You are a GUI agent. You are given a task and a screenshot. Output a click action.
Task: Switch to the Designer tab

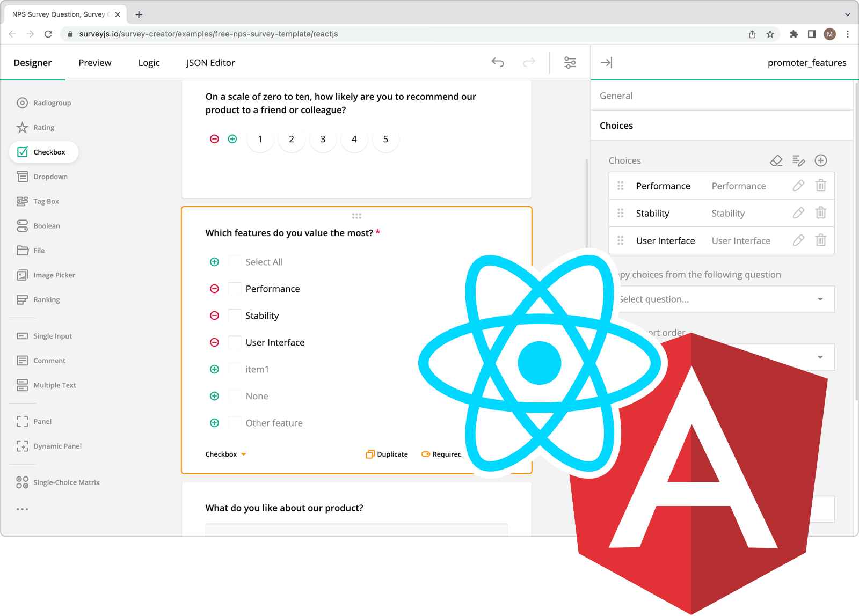pos(33,63)
